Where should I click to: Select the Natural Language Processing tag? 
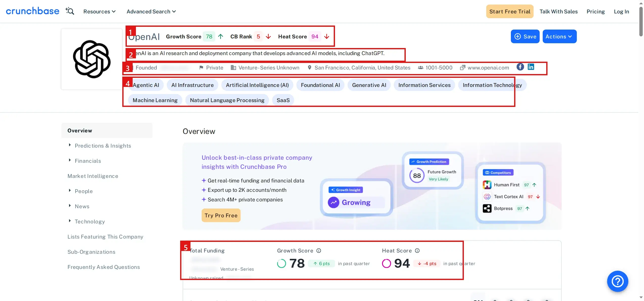[x=227, y=100]
